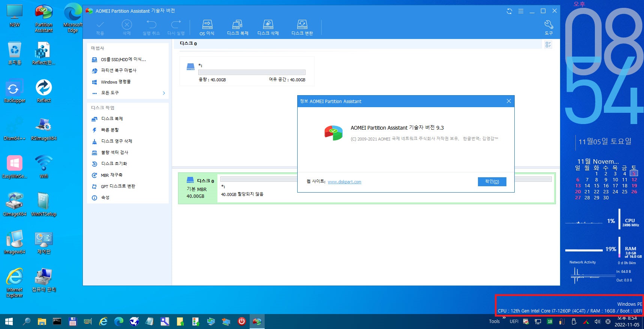Click the 11월05일 토요일 date widget
The height and width of the screenshot is (329, 644).
point(605,141)
